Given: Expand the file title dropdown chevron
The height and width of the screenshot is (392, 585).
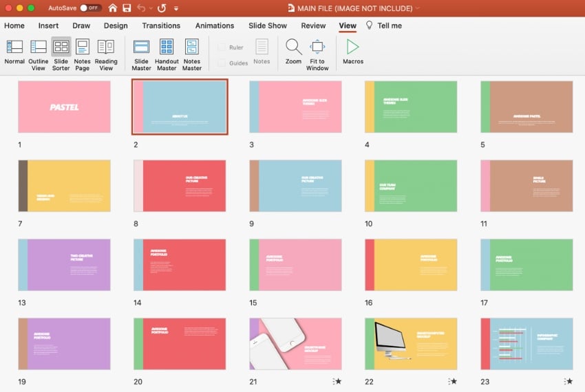Looking at the screenshot, I should [418, 9].
